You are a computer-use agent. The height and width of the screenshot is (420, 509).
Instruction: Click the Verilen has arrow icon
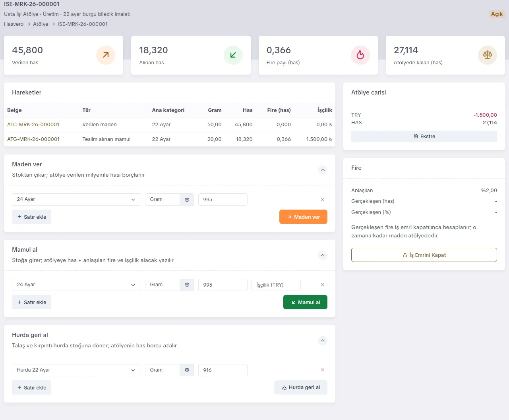[106, 55]
